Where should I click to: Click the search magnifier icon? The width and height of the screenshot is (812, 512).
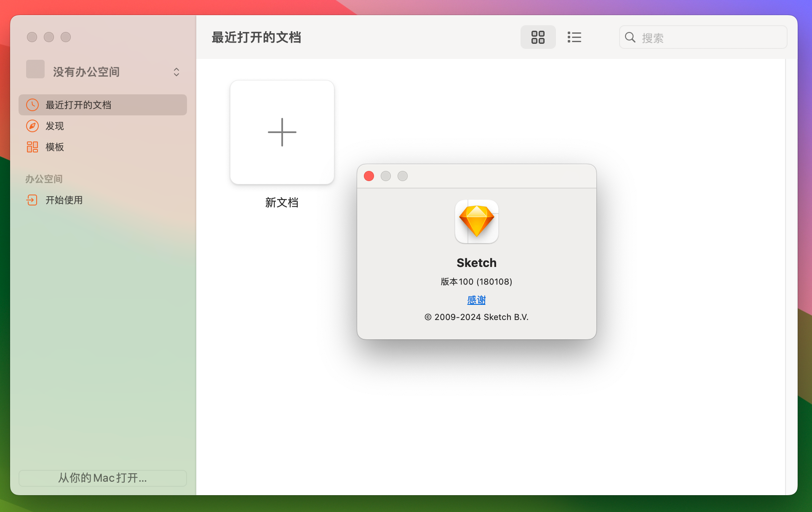tap(630, 37)
